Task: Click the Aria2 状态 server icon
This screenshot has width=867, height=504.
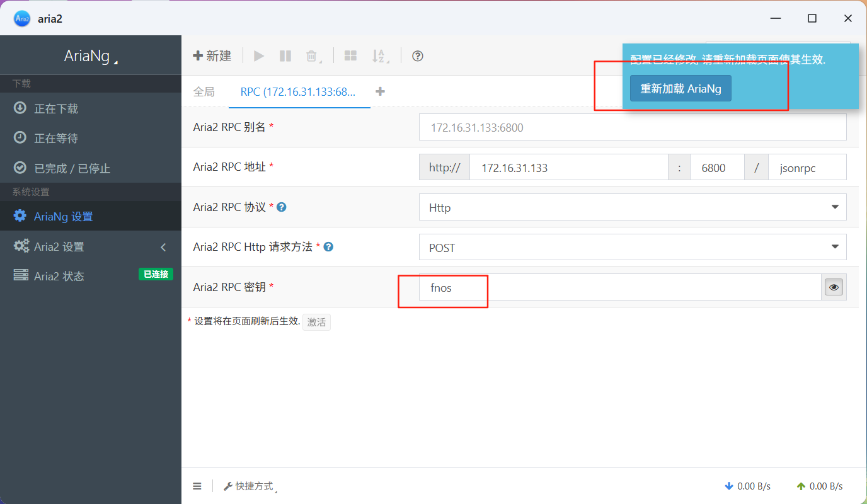Action: click(x=21, y=275)
